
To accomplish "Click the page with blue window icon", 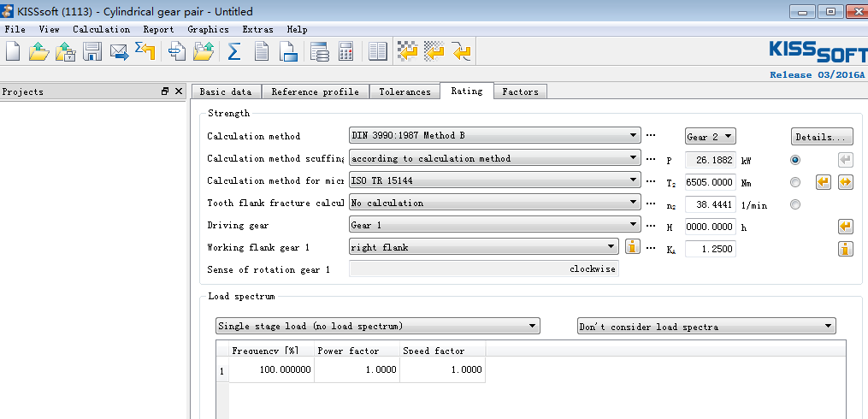I will point(288,51).
